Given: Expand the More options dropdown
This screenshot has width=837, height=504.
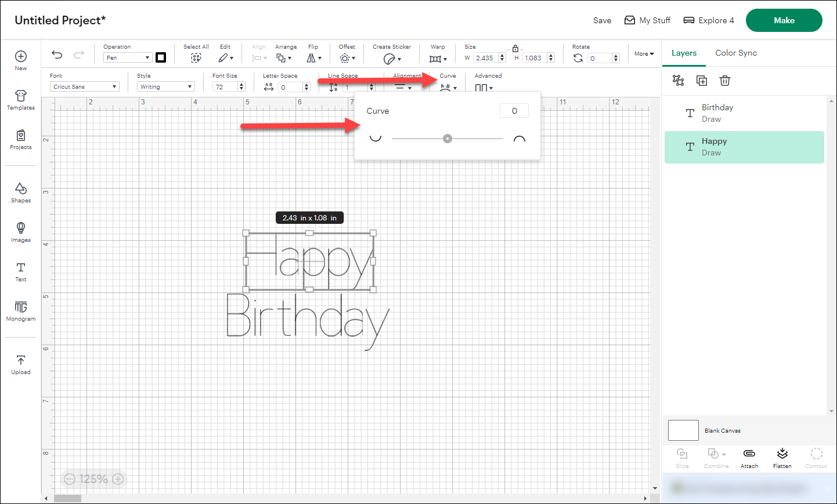Looking at the screenshot, I should [643, 53].
